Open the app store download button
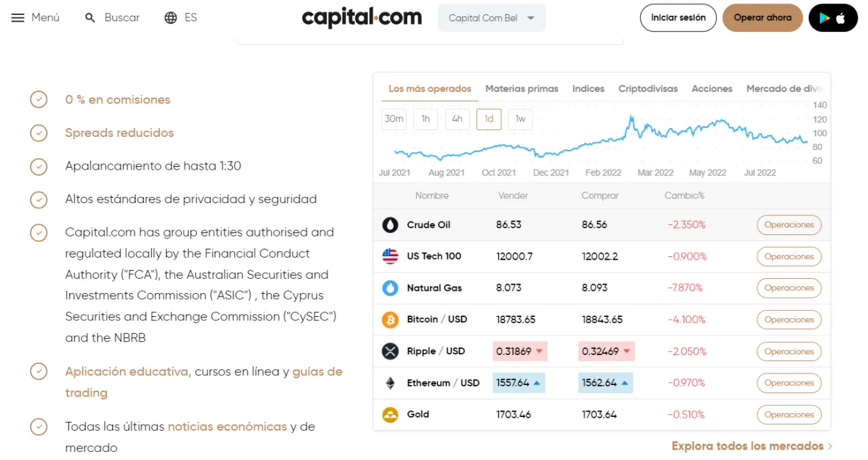Screen dimensions: 868x460 coord(833,18)
